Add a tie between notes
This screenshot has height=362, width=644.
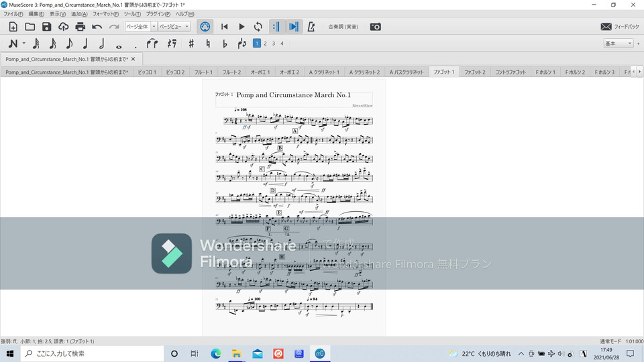[x=152, y=44]
